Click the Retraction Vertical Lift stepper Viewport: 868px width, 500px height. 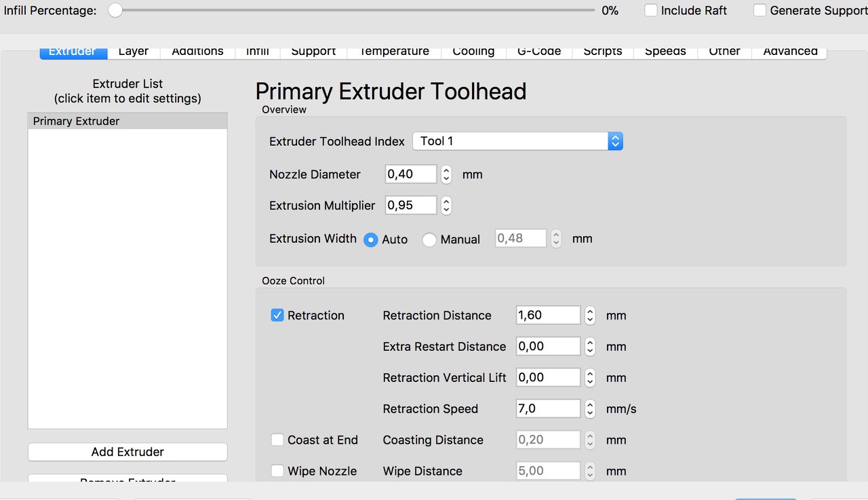click(x=590, y=378)
